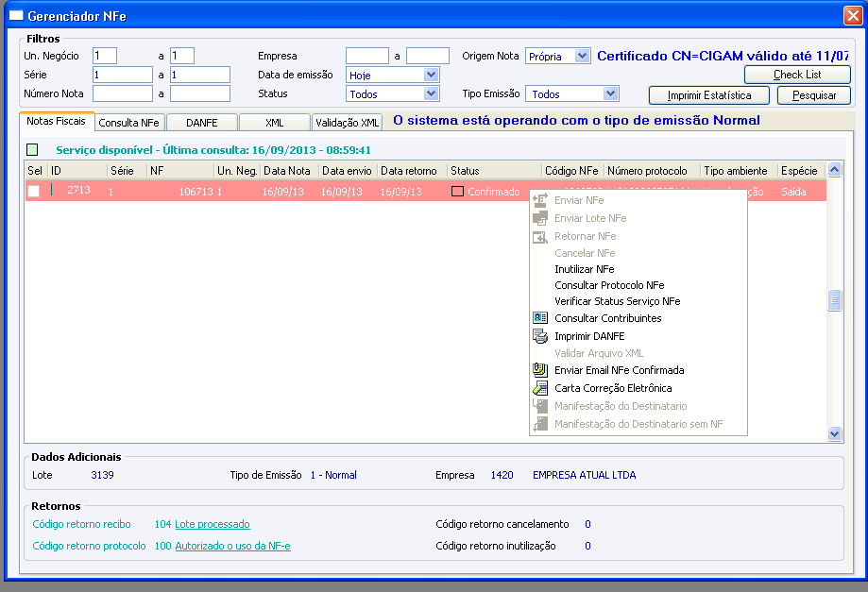Click the second Empresa input field
This screenshot has width=868, height=592.
tap(427, 56)
